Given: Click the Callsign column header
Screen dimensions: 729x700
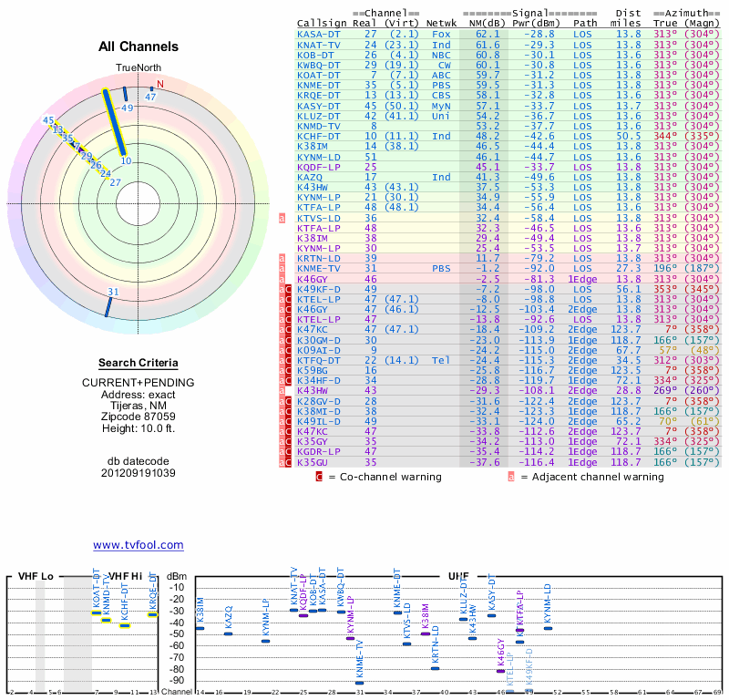Looking at the screenshot, I should (x=321, y=22).
